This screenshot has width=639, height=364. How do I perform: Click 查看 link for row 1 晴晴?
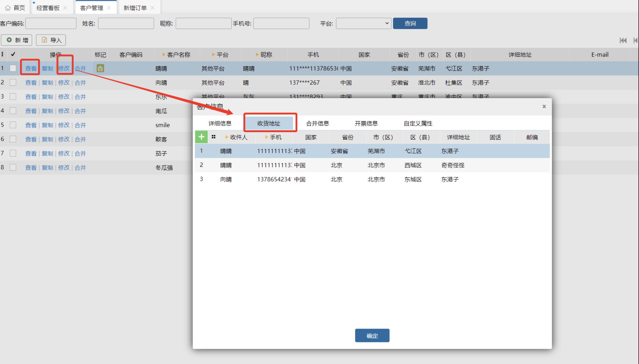tap(31, 68)
